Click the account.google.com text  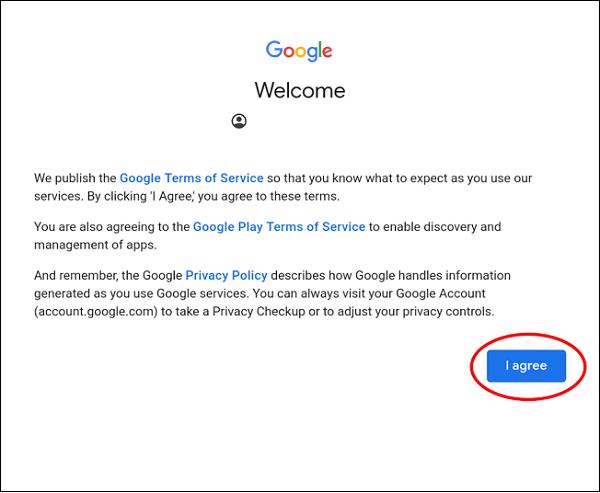point(96,311)
